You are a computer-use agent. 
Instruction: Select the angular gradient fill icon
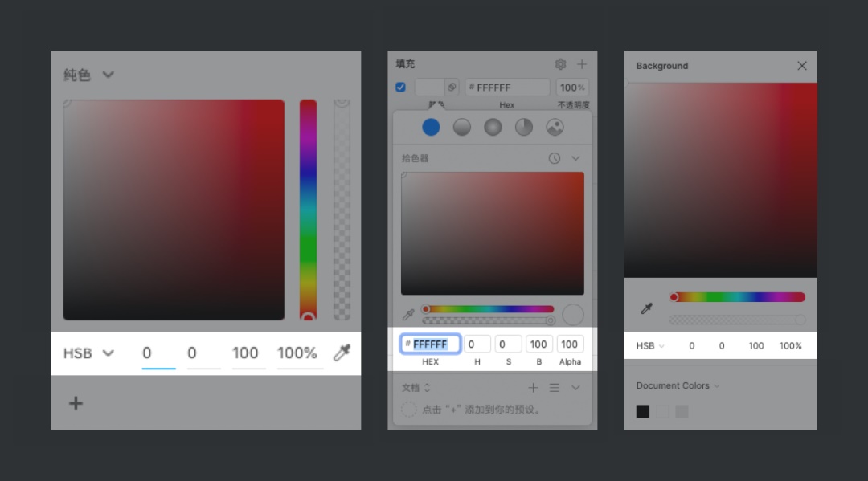click(523, 127)
